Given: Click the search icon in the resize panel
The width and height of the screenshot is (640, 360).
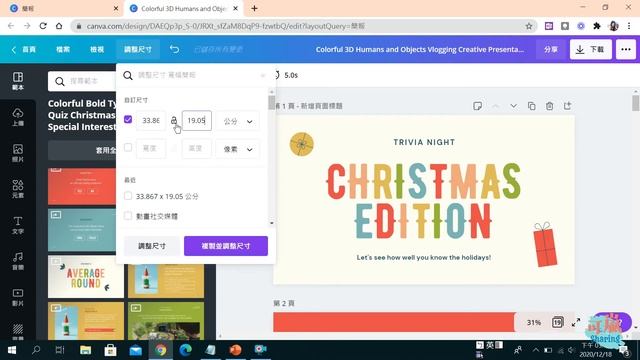Looking at the screenshot, I should tap(128, 76).
